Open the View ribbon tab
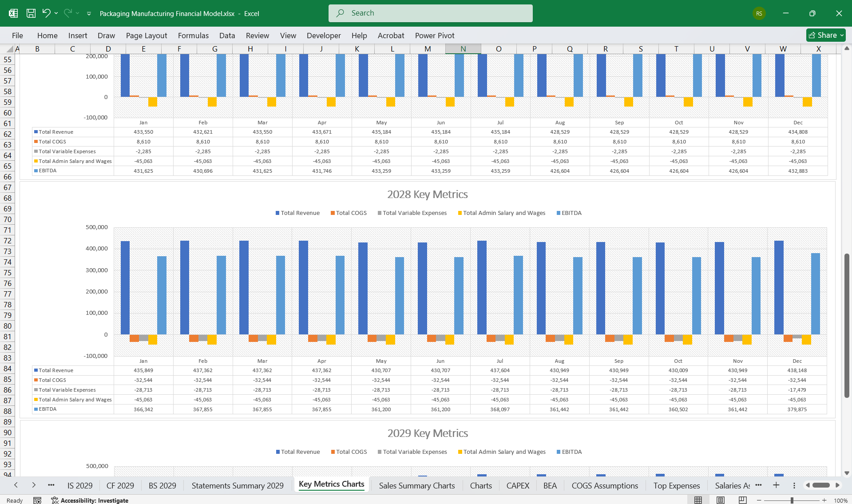852x504 pixels. coord(288,36)
